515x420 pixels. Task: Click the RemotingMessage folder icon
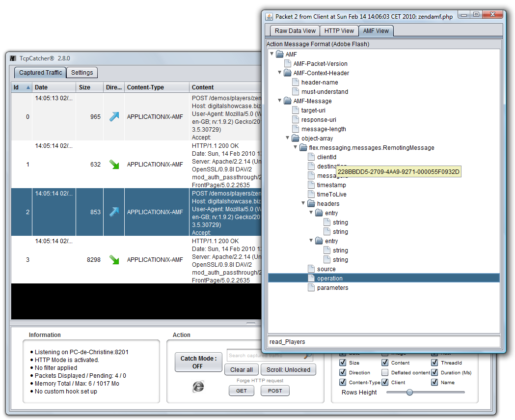pyautogui.click(x=303, y=147)
